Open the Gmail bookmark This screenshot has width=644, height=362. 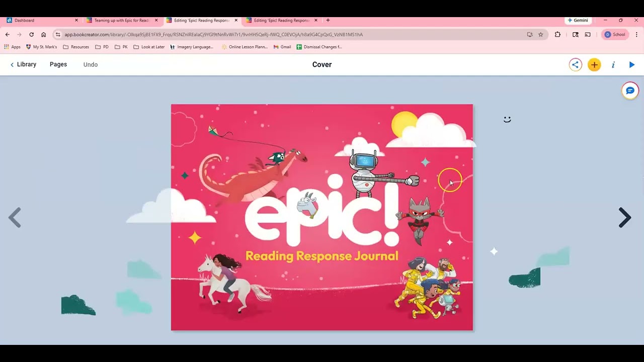(x=282, y=47)
